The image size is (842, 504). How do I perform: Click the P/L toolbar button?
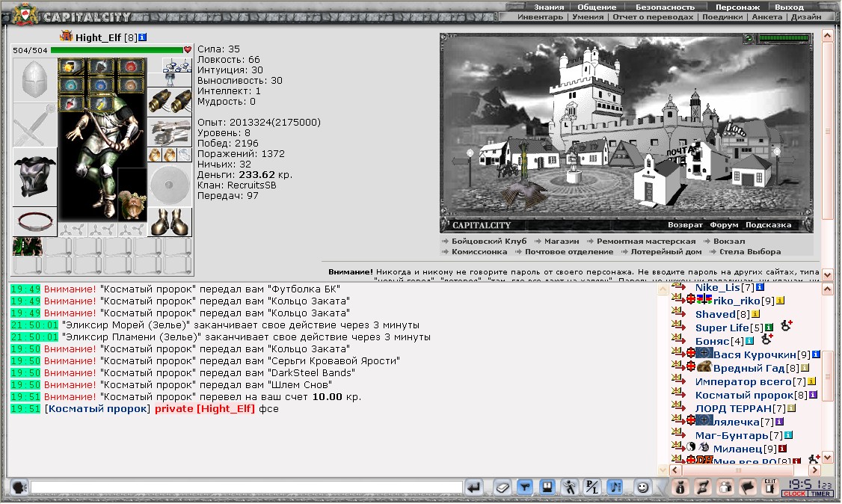coord(592,488)
